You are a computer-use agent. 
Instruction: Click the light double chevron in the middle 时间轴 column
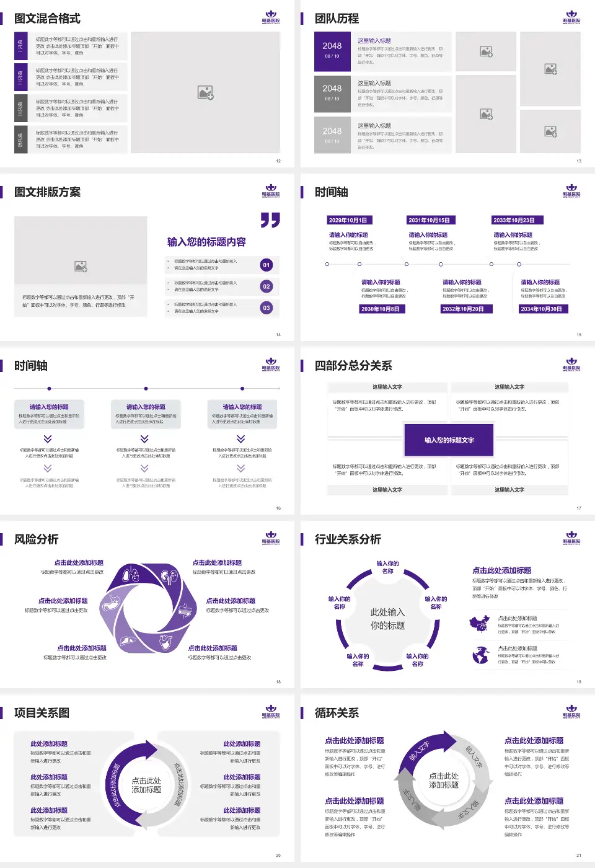(144, 468)
